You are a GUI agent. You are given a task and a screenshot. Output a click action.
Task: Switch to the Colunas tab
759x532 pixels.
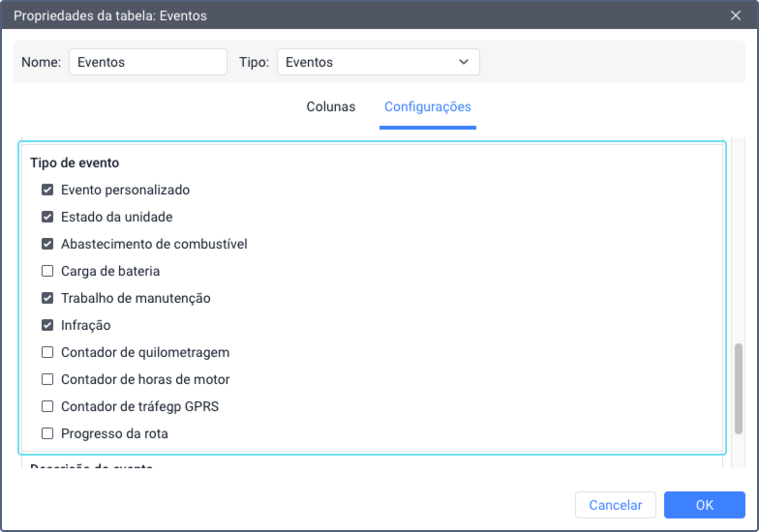(331, 107)
